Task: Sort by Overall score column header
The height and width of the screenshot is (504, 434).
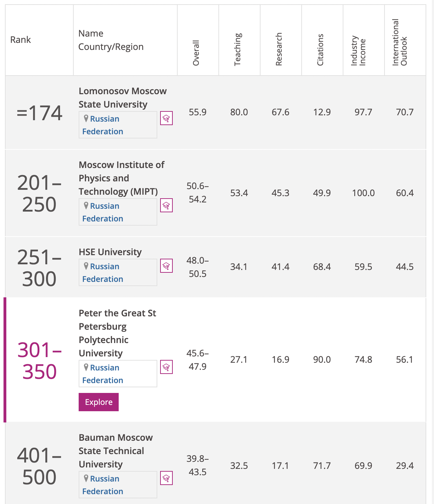Action: coord(196,53)
